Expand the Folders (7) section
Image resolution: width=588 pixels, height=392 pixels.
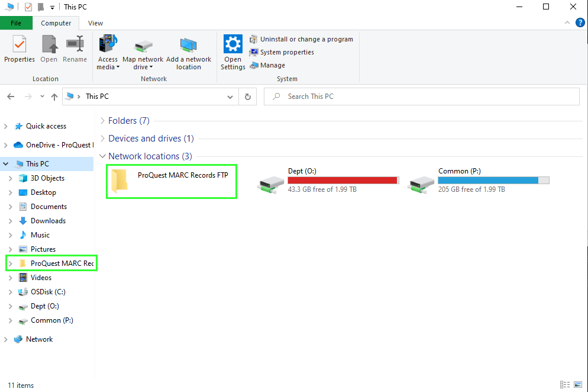click(x=102, y=120)
